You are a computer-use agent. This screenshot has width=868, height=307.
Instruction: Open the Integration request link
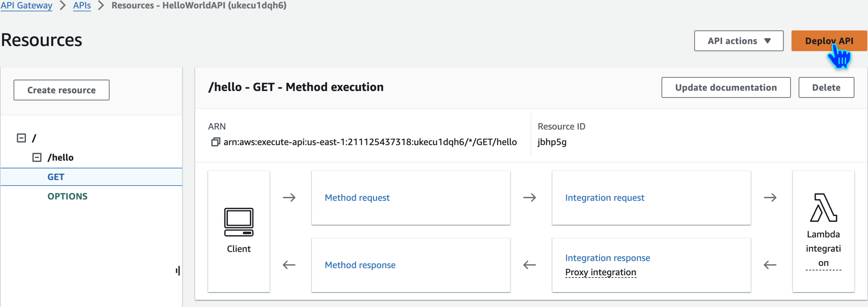click(604, 198)
